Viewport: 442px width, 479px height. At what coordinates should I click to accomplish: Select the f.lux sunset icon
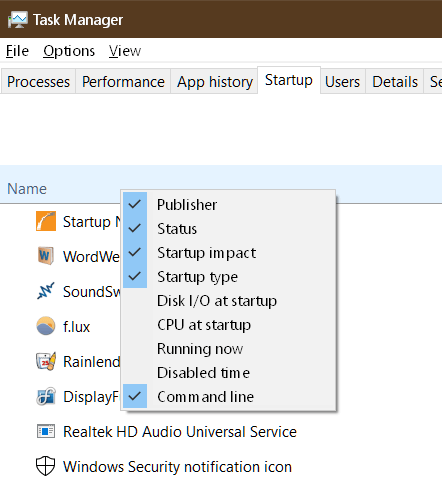click(46, 326)
